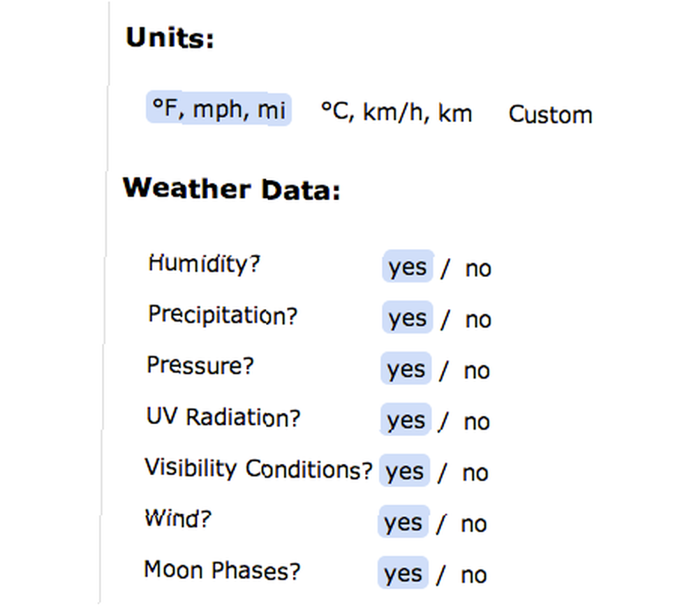Viewport: 698px width, 616px height.
Task: Switch units to °C, km/h, km
Action: coord(396,112)
